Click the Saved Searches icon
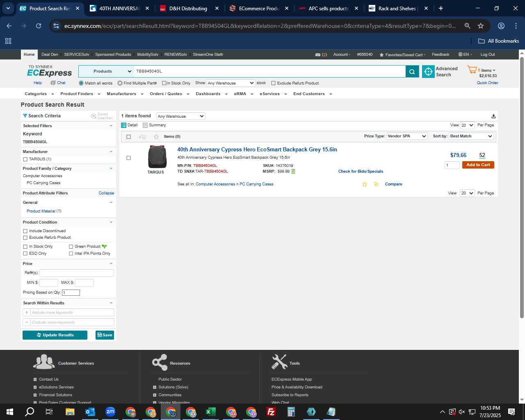 click(94, 116)
